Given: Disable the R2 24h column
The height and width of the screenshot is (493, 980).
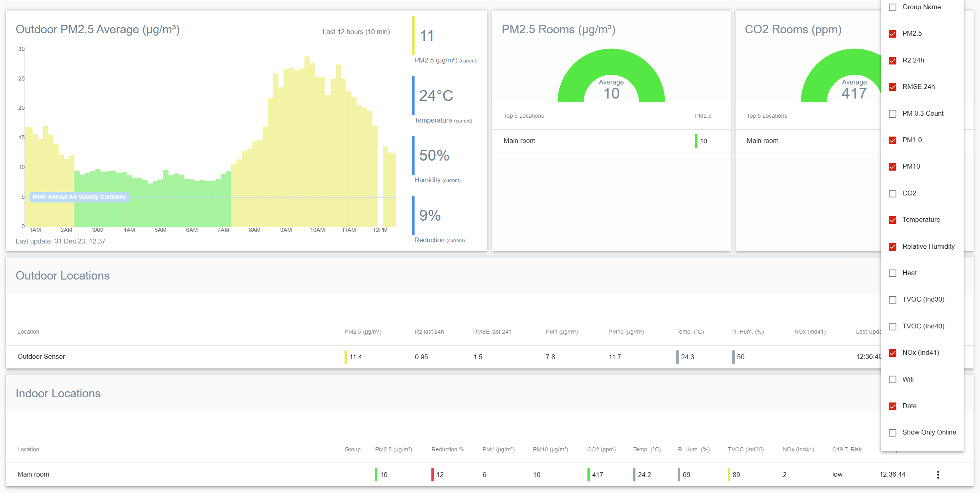Looking at the screenshot, I should (892, 60).
